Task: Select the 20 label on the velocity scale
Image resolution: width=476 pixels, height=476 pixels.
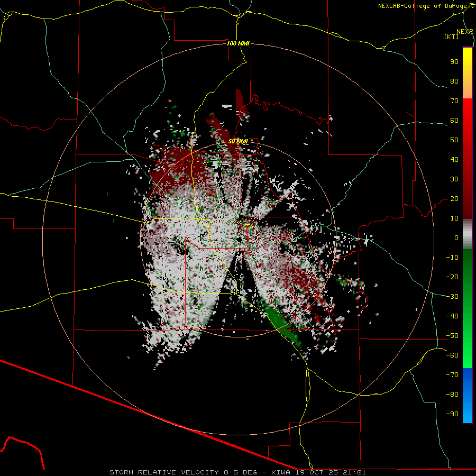Action: pyautogui.click(x=454, y=199)
